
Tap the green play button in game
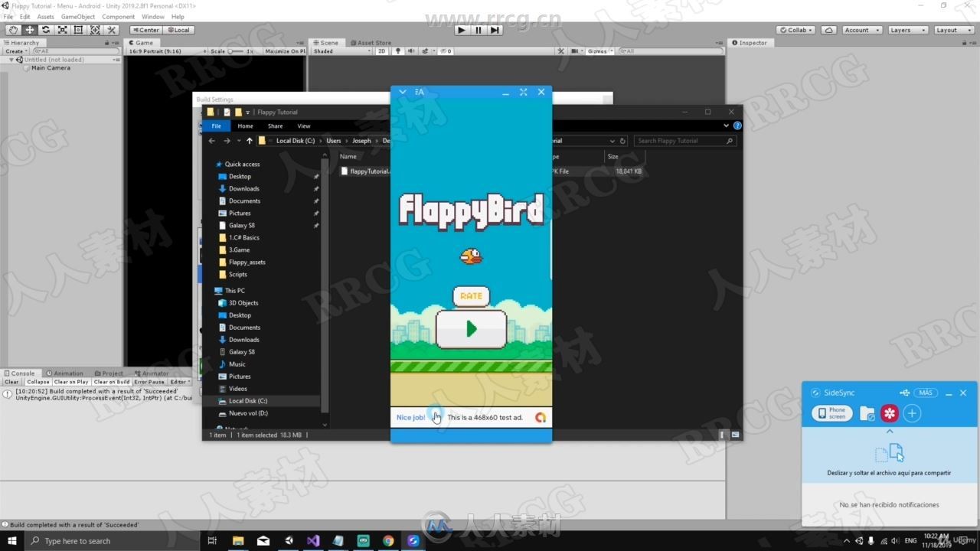[471, 329]
